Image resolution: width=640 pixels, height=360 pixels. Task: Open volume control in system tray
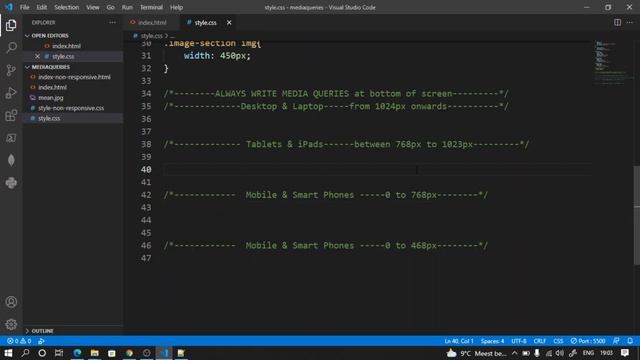click(560, 353)
